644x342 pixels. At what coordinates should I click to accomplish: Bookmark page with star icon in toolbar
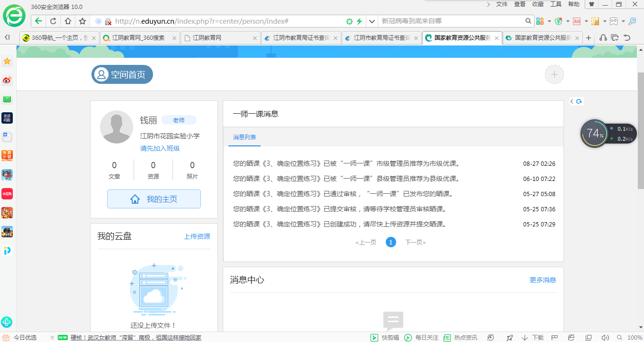click(82, 21)
